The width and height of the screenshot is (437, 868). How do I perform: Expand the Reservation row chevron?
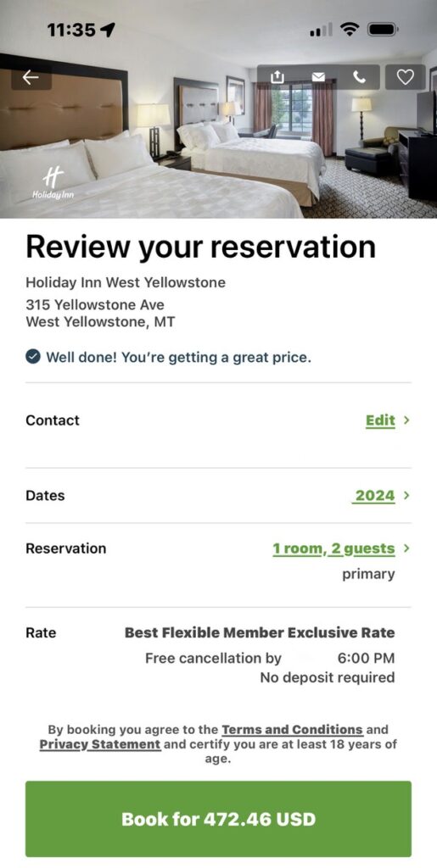[x=406, y=548]
